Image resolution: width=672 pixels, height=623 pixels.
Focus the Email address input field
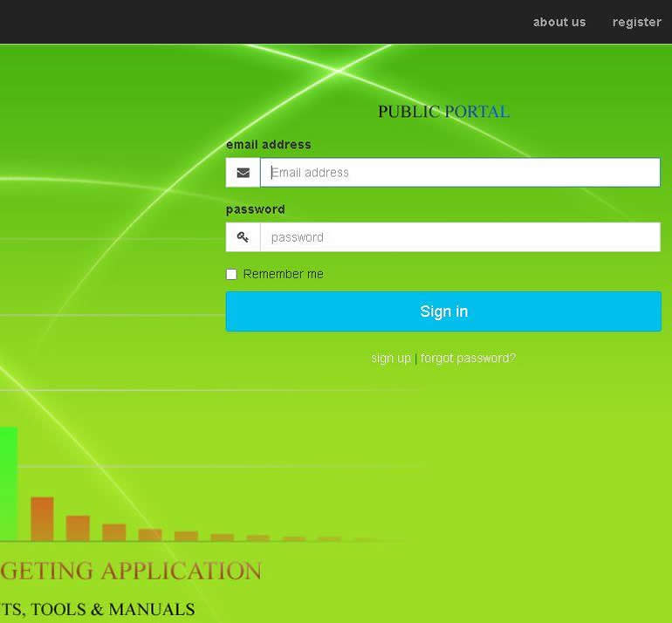click(x=460, y=173)
